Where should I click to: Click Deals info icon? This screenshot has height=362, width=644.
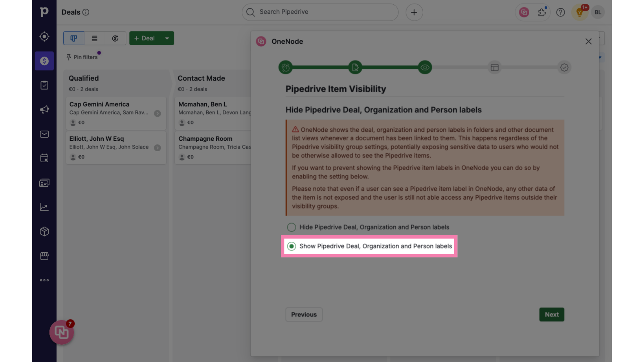tap(86, 12)
